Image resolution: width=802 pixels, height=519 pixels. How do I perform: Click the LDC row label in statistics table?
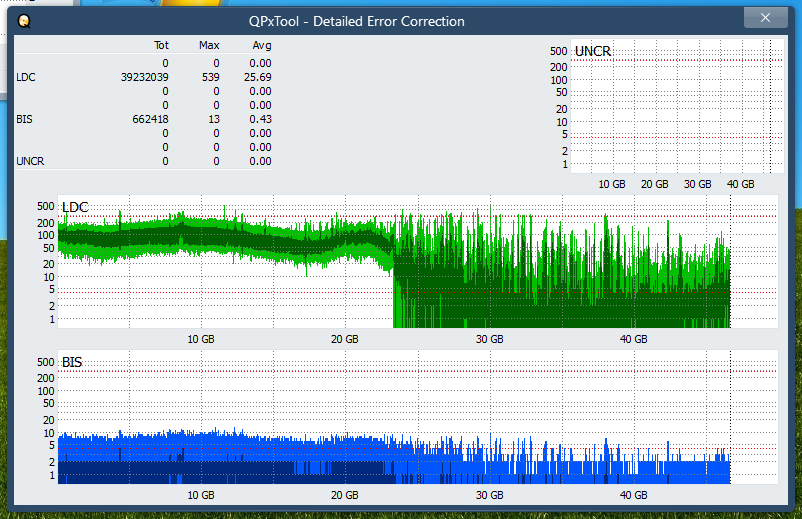(x=25, y=77)
